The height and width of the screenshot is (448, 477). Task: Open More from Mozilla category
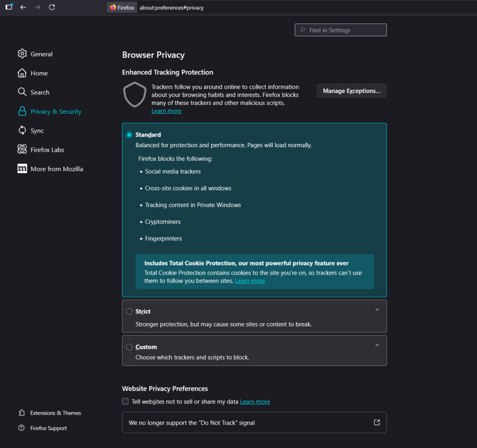tap(57, 169)
